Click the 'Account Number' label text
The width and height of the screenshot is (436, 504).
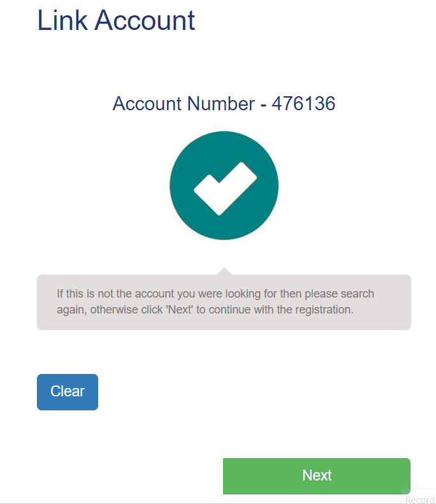184,103
